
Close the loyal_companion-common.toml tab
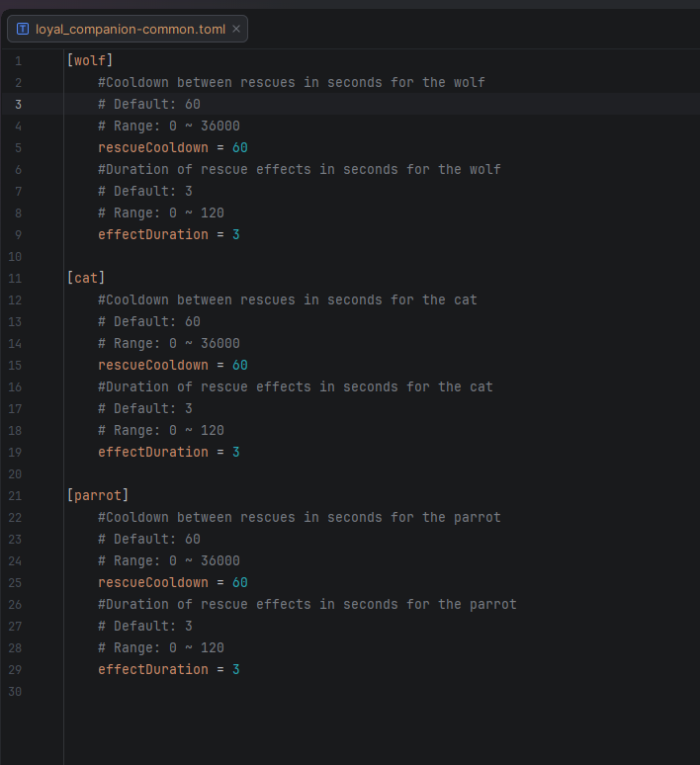point(236,29)
